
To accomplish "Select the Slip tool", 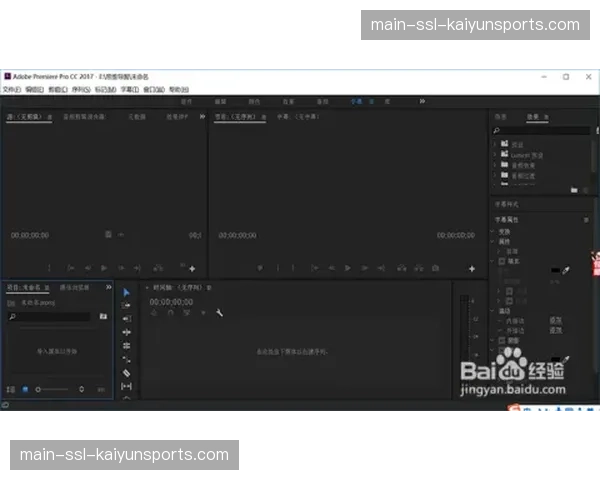I will coord(126,386).
